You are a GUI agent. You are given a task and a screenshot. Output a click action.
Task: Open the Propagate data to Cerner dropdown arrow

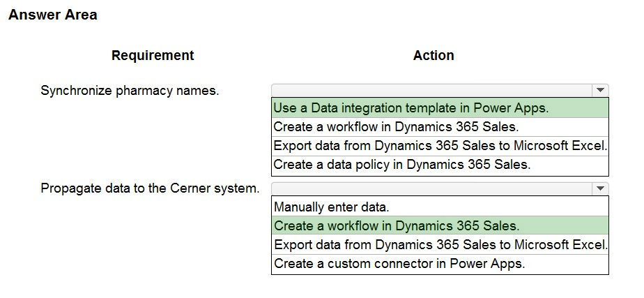pyautogui.click(x=600, y=188)
